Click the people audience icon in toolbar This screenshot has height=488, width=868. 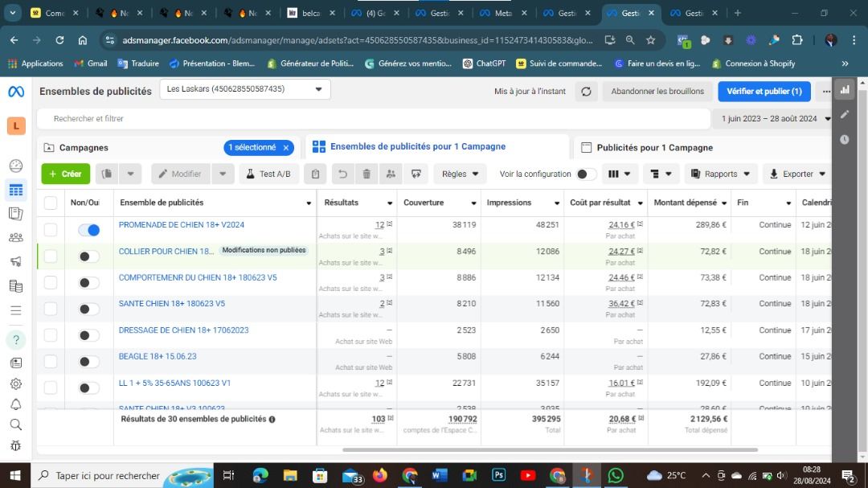tap(391, 174)
